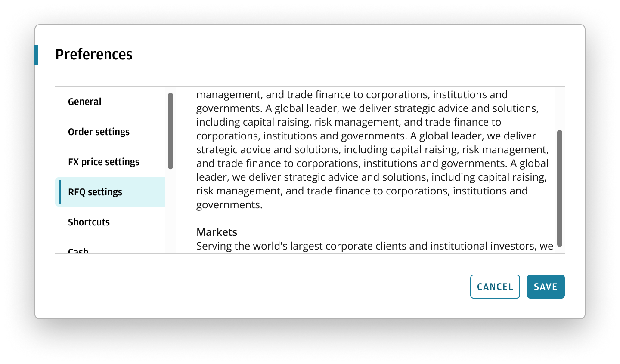Select the FX price settings tab
This screenshot has height=364, width=620.
[x=104, y=162]
